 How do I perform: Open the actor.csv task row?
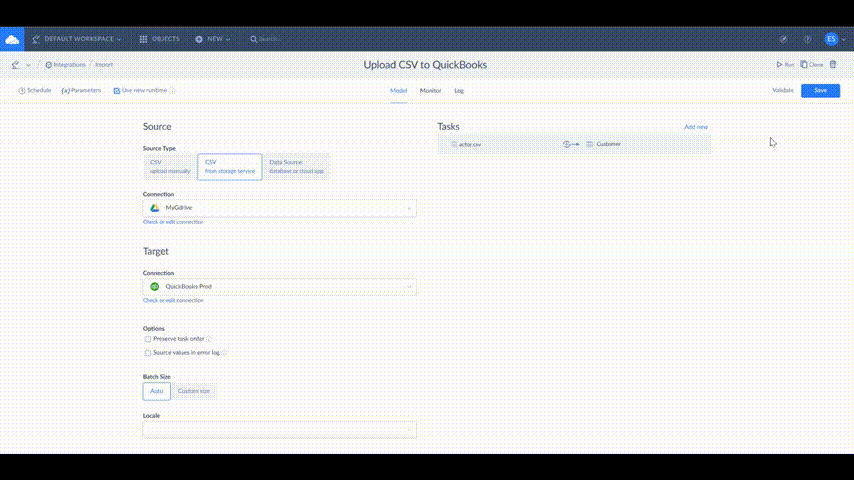point(574,144)
